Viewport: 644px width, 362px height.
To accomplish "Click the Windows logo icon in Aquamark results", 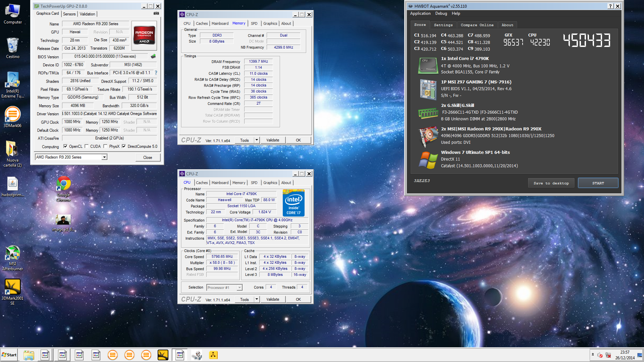I will tap(428, 160).
